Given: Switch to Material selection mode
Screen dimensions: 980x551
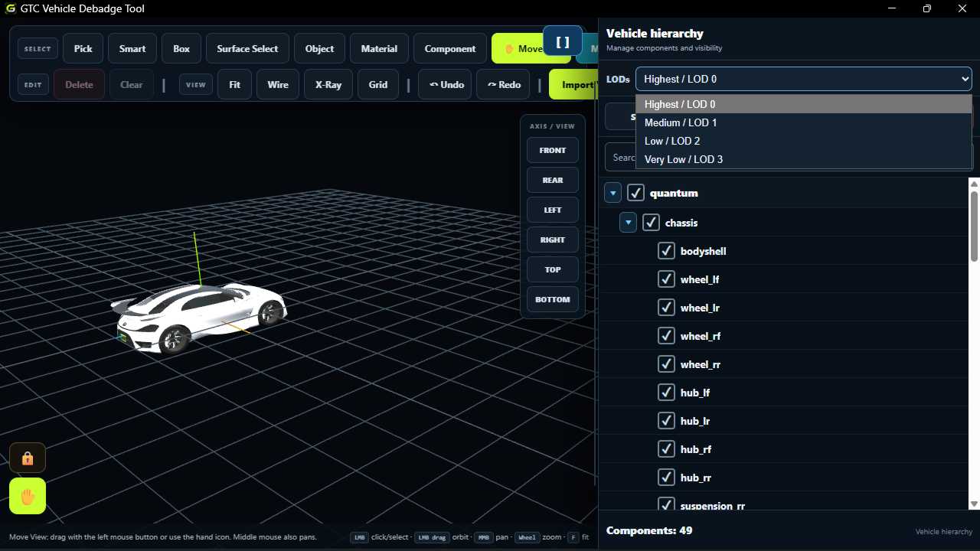Looking at the screenshot, I should 379,48.
